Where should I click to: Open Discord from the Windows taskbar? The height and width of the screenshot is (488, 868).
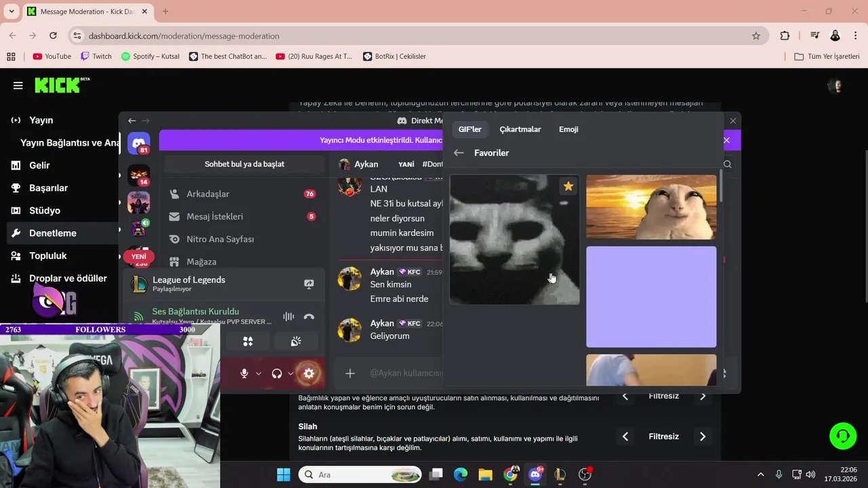pos(535,474)
